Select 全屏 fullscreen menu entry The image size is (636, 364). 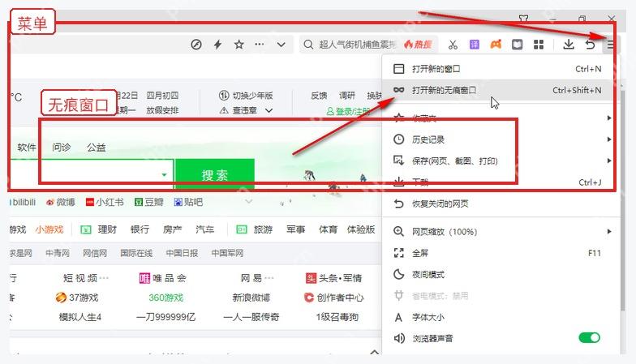pos(501,253)
